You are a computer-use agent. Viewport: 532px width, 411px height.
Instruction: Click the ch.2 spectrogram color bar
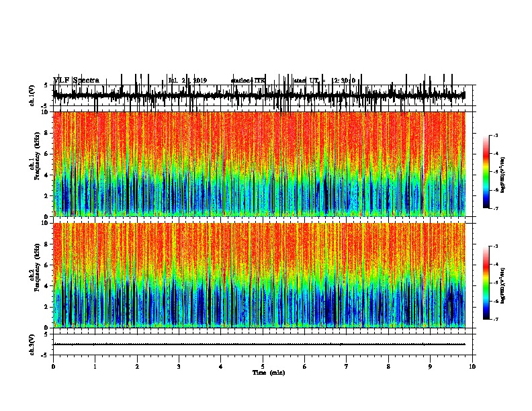pyautogui.click(x=486, y=283)
